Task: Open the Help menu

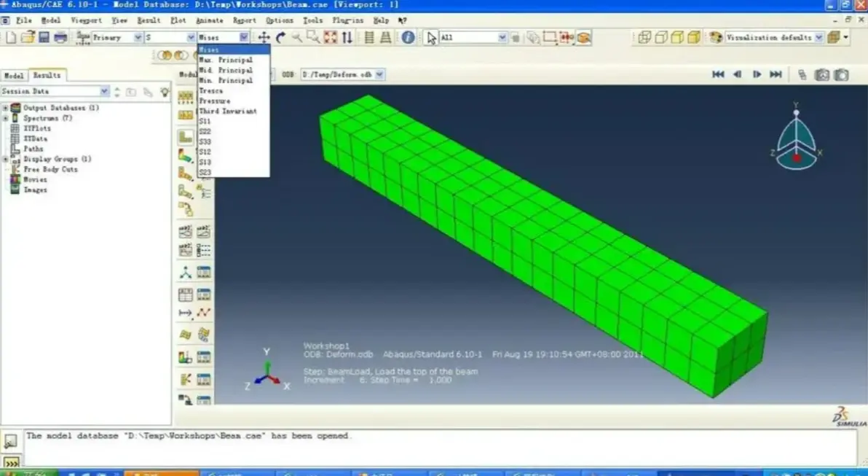Action: coord(381,20)
